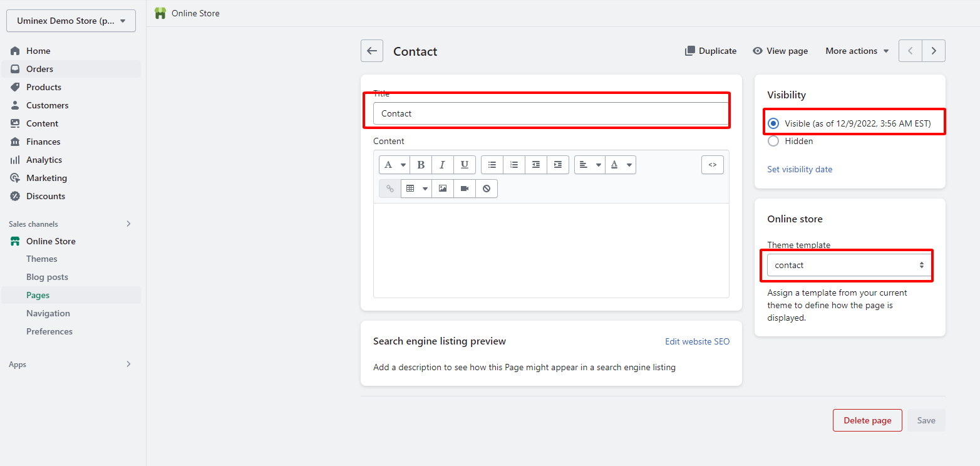Viewport: 980px width, 466px height.
Task: Apply Italic formatting in editor toolbar
Action: point(442,165)
